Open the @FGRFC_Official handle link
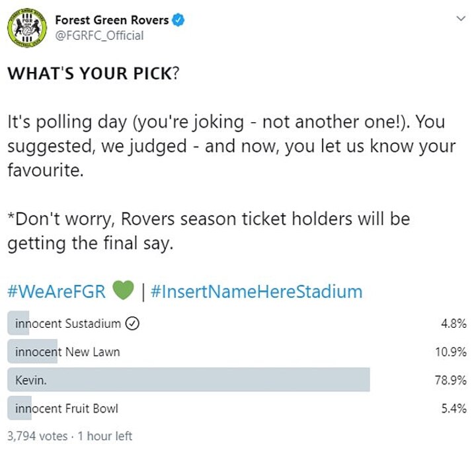The width and height of the screenshot is (476, 450). [x=99, y=36]
